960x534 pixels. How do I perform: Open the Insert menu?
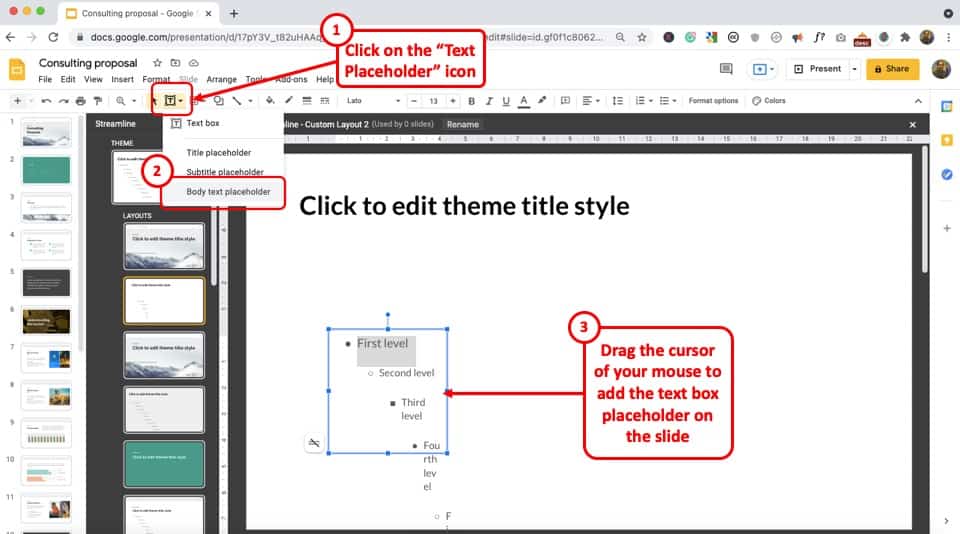[x=122, y=79]
